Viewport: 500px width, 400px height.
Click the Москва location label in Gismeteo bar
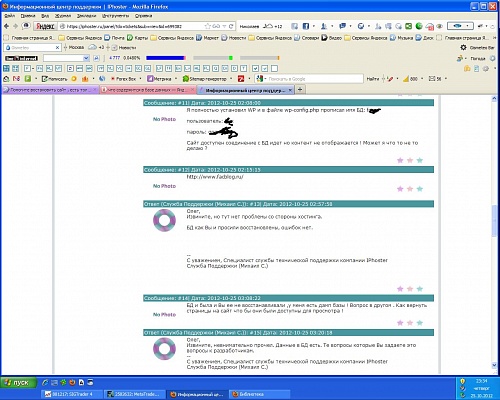click(x=76, y=48)
